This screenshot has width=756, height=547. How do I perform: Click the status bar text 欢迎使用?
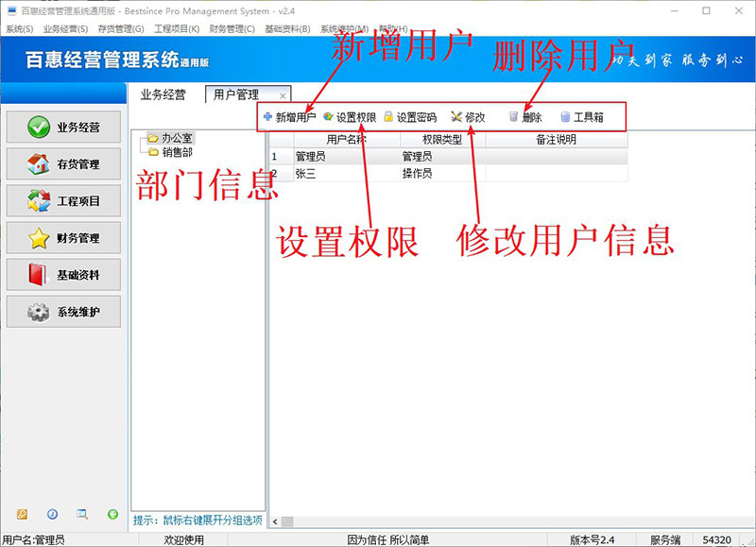point(183,539)
